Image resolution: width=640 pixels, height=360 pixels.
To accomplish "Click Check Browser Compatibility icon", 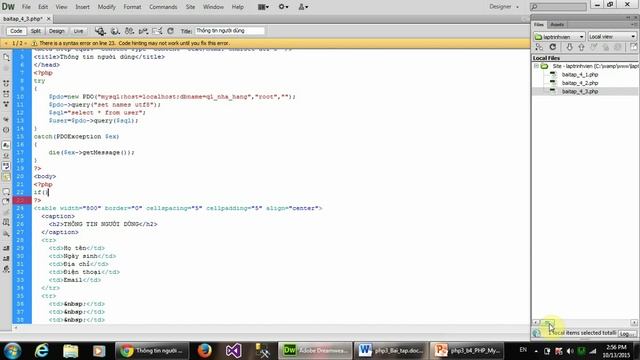I will (157, 31).
